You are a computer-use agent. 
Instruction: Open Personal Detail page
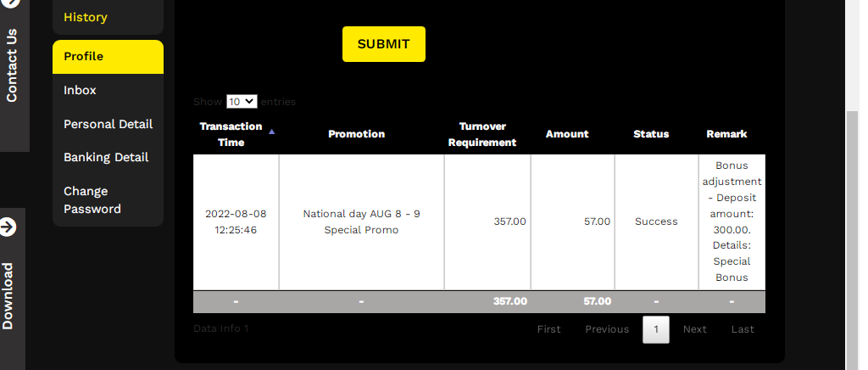108,124
